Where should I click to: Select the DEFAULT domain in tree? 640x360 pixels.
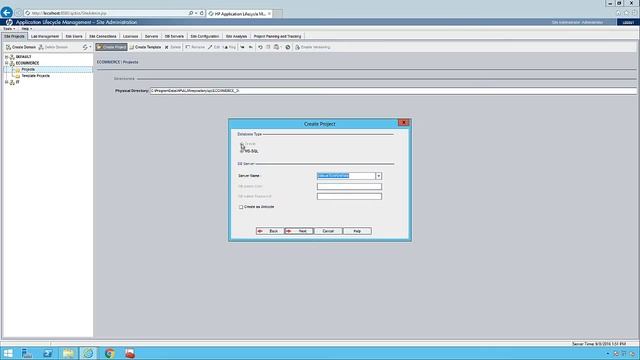click(24, 57)
